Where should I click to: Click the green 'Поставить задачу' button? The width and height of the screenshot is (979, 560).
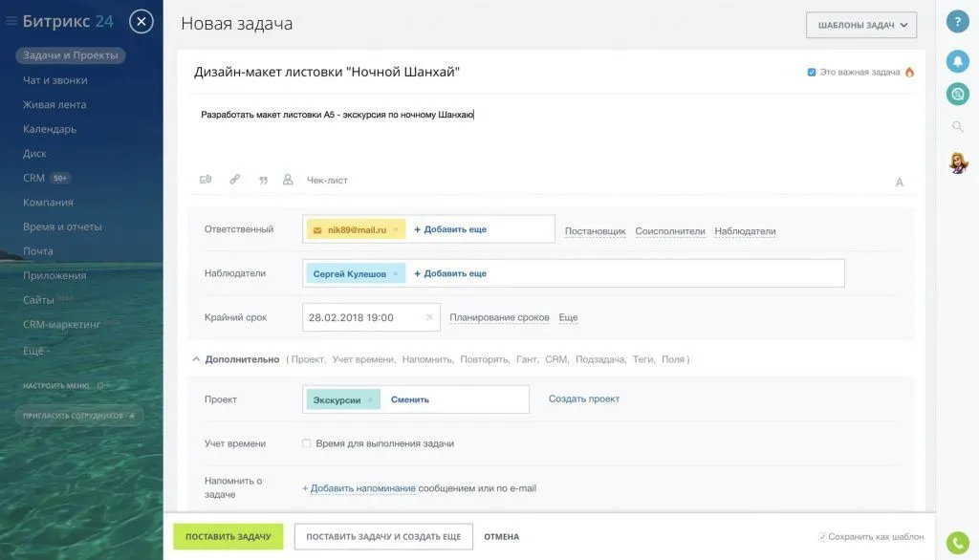click(x=229, y=536)
